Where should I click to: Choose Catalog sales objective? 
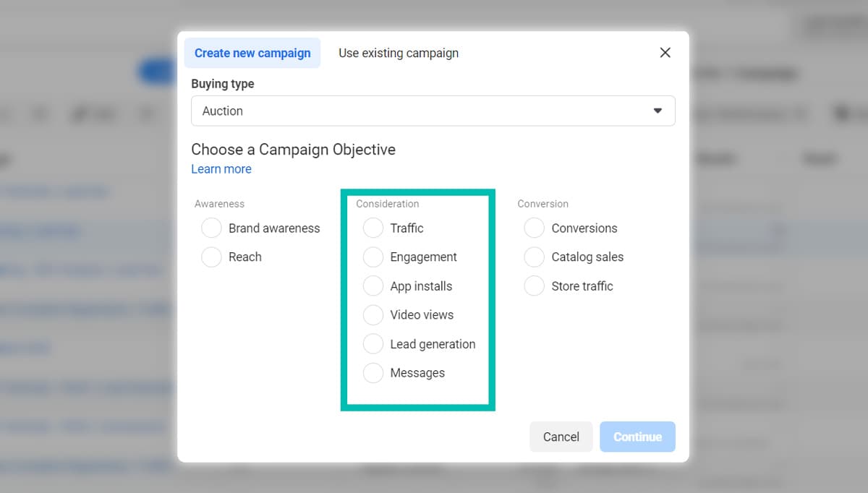pos(535,257)
